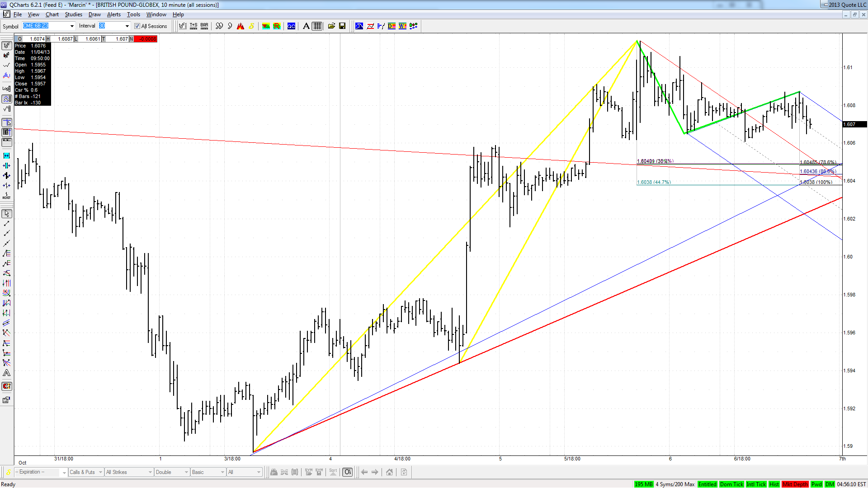Click the binoculars search icon in bottom toolbar

pos(274,472)
